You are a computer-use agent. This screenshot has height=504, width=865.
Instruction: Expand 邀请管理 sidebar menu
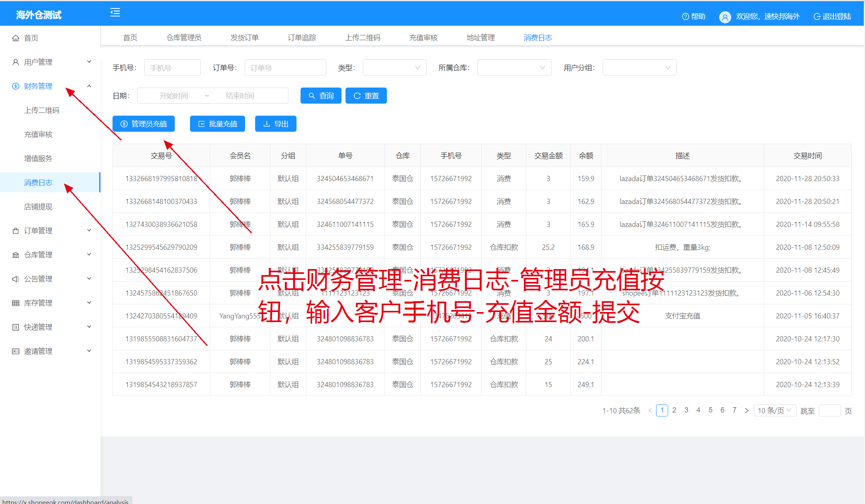point(89,351)
